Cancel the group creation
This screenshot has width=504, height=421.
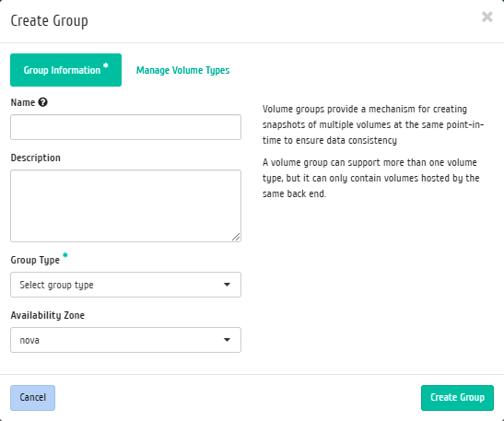33,398
